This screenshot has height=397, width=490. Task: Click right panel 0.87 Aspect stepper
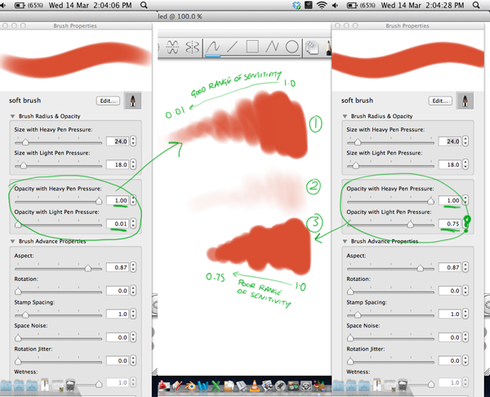click(465, 267)
